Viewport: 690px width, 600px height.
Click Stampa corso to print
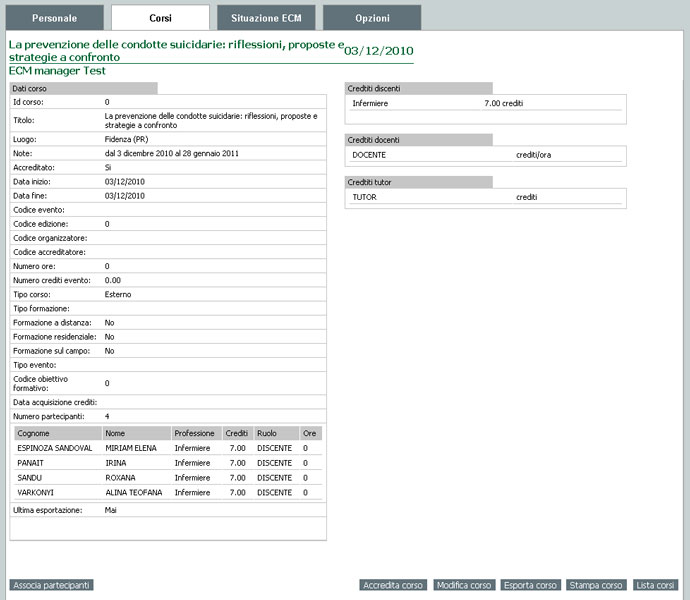[x=596, y=585]
